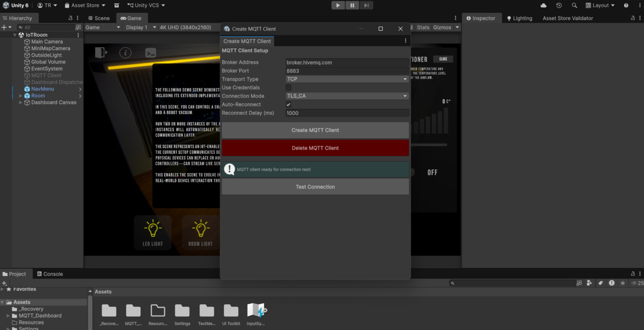Open the Create MQTT Client tab kebab menu

[x=405, y=41]
